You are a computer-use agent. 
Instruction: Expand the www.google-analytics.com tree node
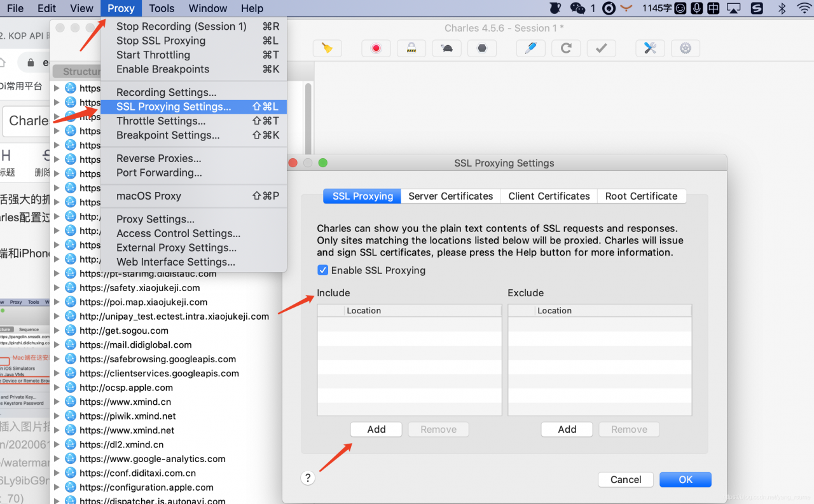tap(57, 459)
